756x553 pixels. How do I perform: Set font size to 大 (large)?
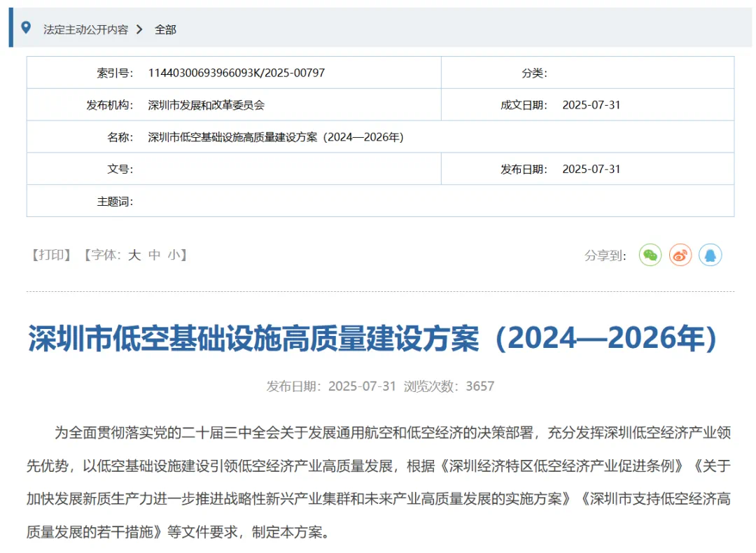(x=134, y=255)
